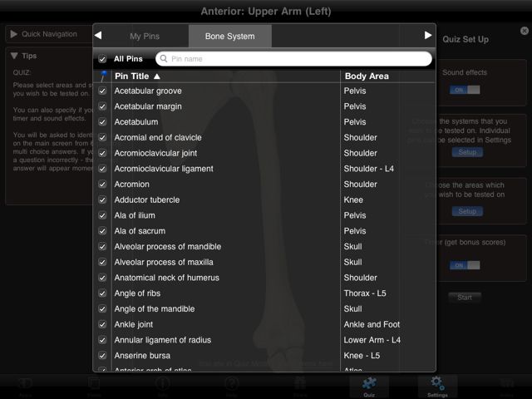Go to previous system with left arrow
This screenshot has width=532, height=399.
coord(98,35)
